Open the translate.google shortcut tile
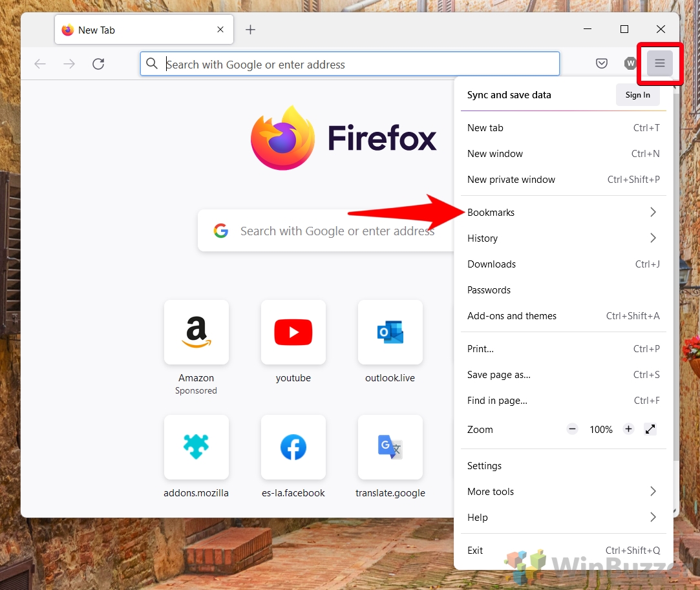The image size is (700, 590). 390,447
